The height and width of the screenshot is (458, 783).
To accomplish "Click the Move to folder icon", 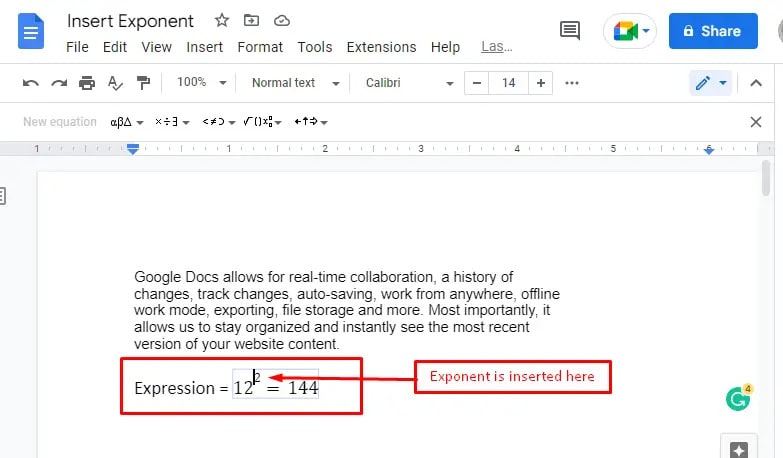I will [x=251, y=20].
